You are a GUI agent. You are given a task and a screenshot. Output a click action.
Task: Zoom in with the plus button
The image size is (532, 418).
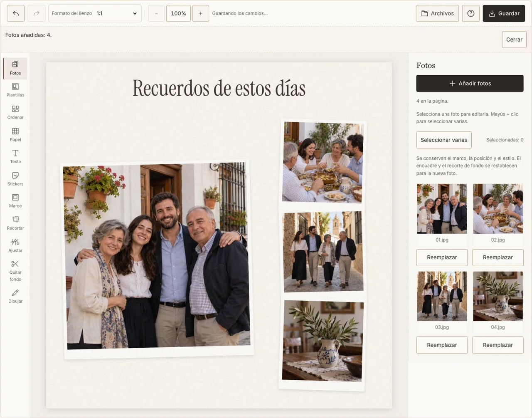[201, 13]
